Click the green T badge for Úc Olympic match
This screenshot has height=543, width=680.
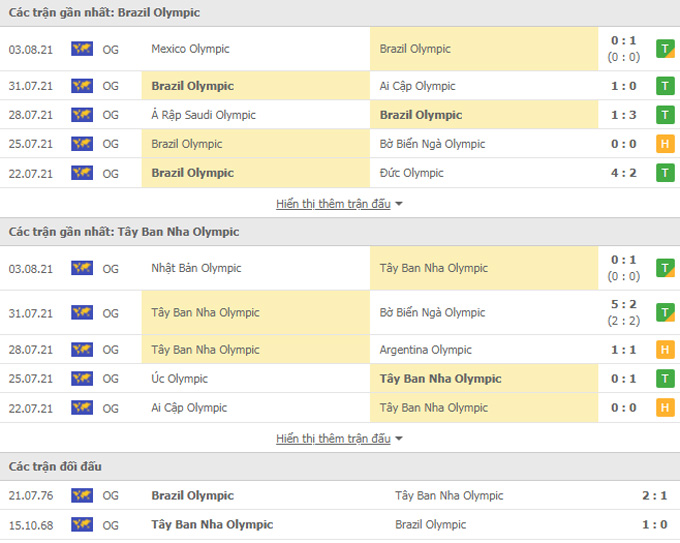click(663, 379)
